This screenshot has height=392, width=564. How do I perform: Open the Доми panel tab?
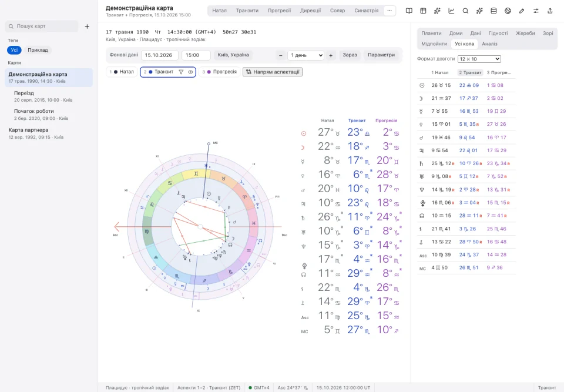pyautogui.click(x=456, y=33)
